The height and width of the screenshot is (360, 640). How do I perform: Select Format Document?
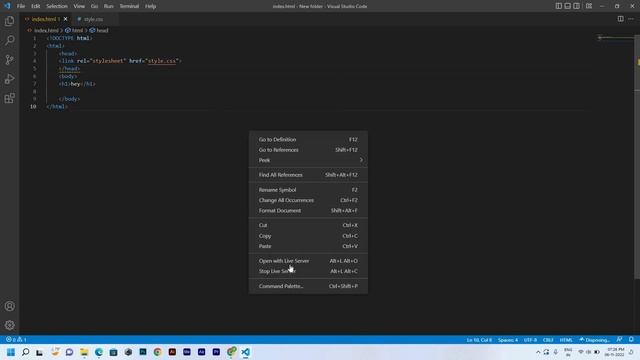pos(308,211)
